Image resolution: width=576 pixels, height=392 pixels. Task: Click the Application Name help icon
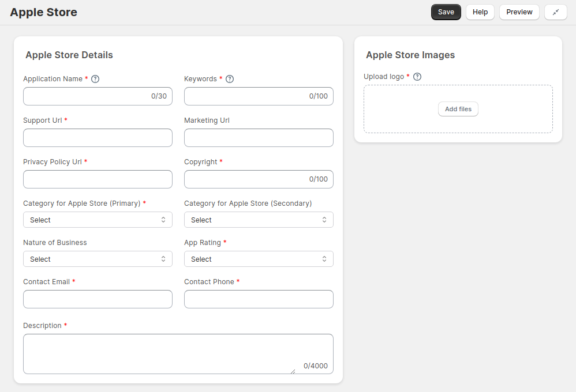pos(95,79)
